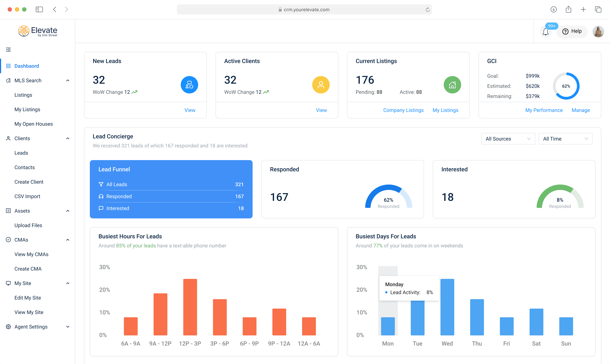The height and width of the screenshot is (364, 610).
Task: Open the All Sources dropdown
Action: (508, 139)
